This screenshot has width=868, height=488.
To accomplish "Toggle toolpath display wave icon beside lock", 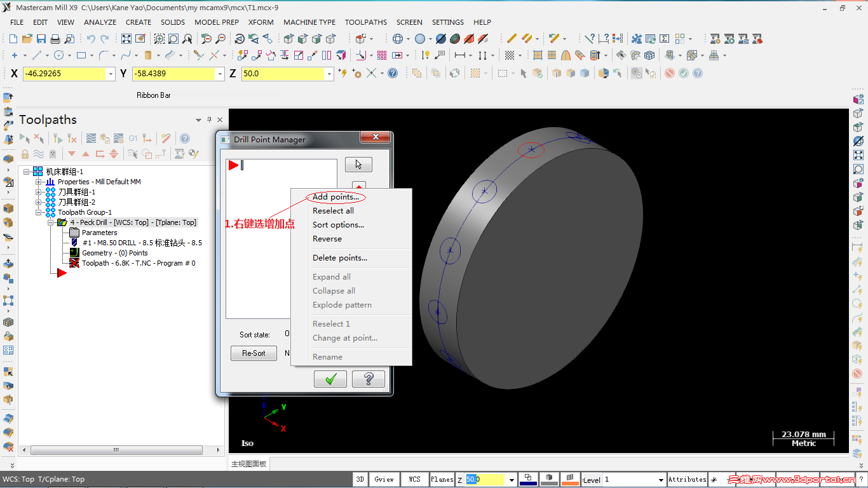I will click(x=39, y=154).
